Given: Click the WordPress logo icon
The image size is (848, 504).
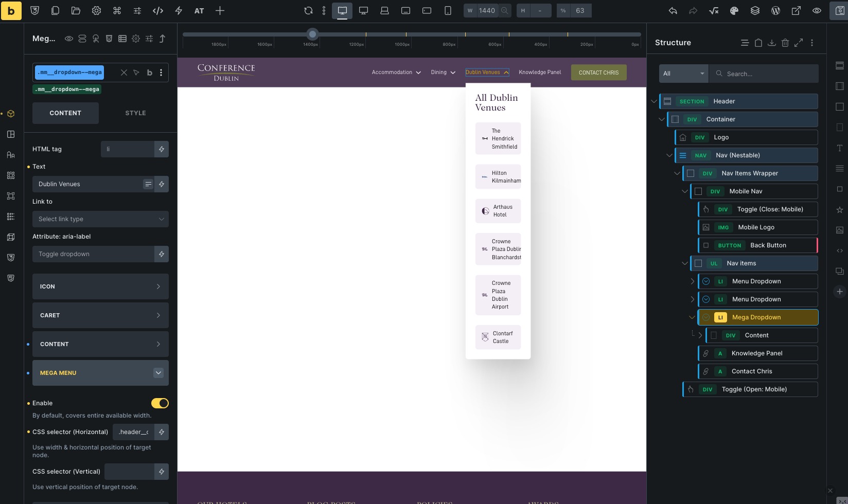Looking at the screenshot, I should click(775, 11).
